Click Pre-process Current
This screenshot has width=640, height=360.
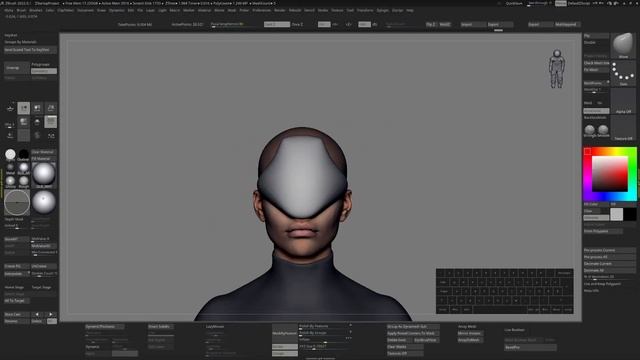point(609,250)
